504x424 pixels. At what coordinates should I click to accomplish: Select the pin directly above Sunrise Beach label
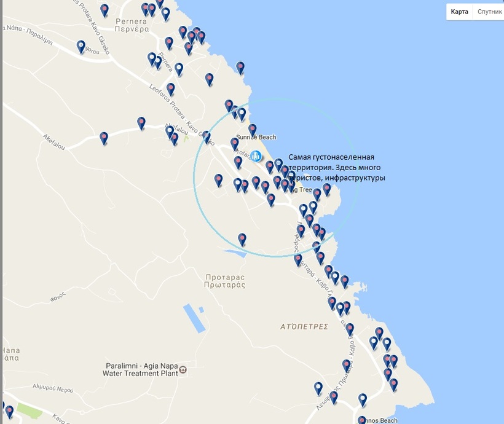(x=252, y=130)
